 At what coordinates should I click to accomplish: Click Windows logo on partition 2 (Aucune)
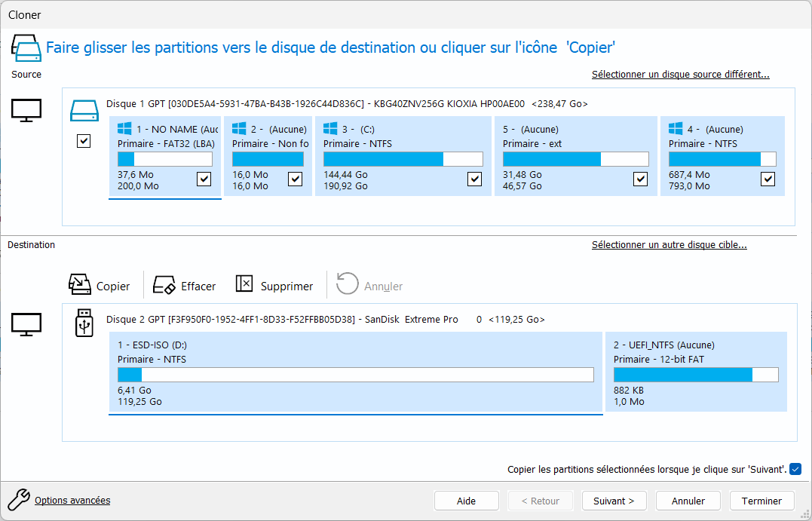[239, 128]
